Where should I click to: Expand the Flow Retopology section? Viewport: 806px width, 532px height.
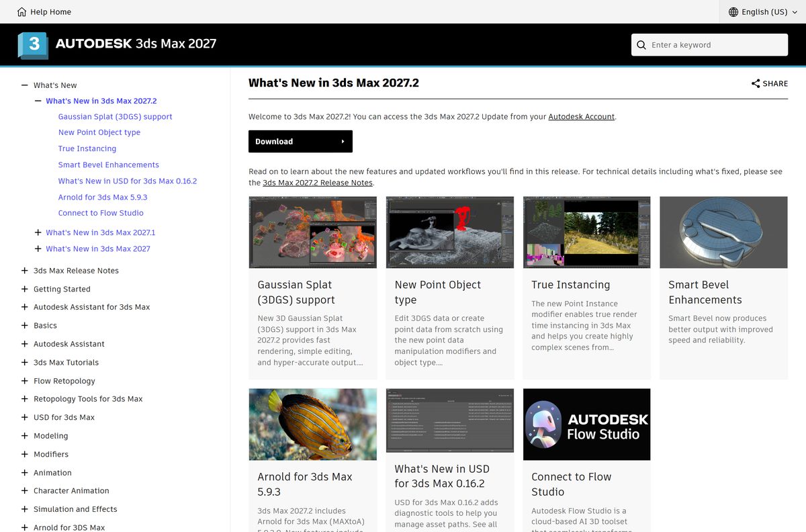[25, 381]
